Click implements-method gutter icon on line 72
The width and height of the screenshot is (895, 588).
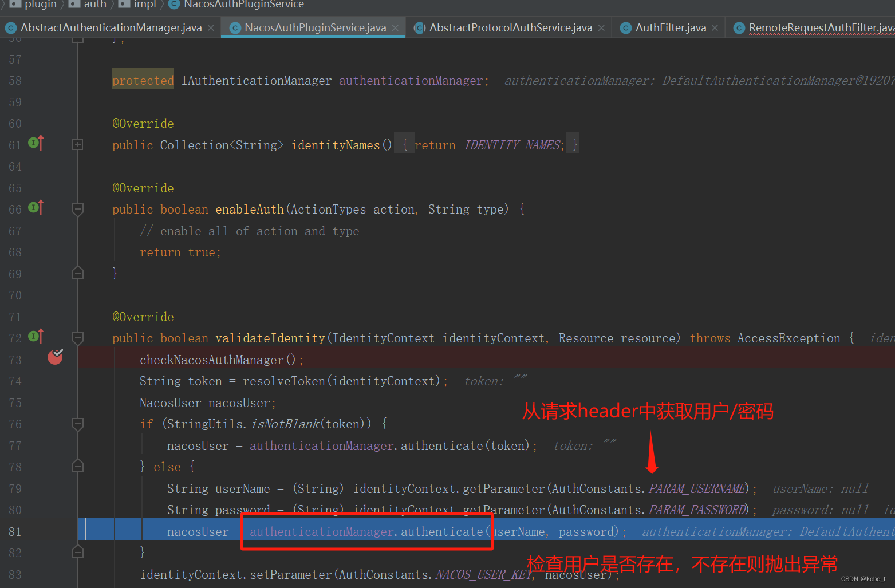[36, 336]
